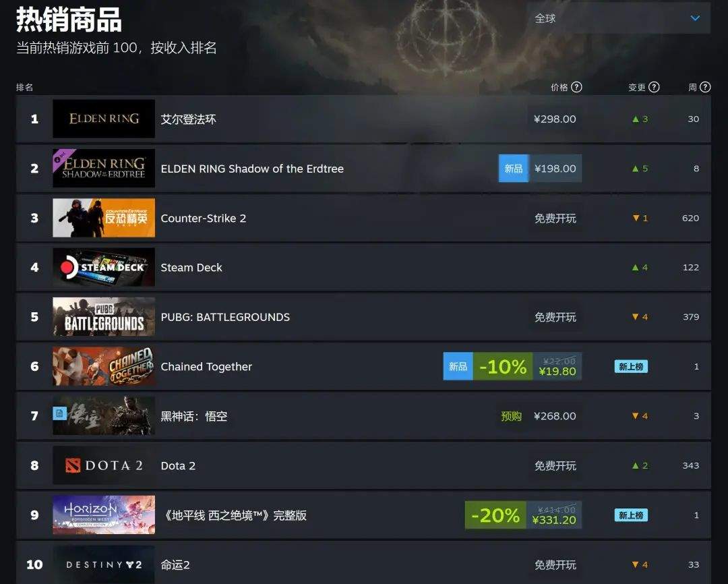
Task: Click 免费开玩 label on Dota 2 row
Action: coord(555,465)
